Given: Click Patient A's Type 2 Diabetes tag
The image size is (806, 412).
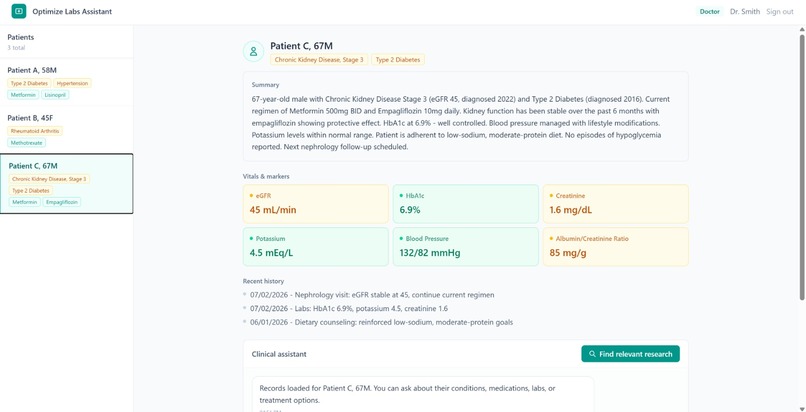Looking at the screenshot, I should (x=29, y=83).
